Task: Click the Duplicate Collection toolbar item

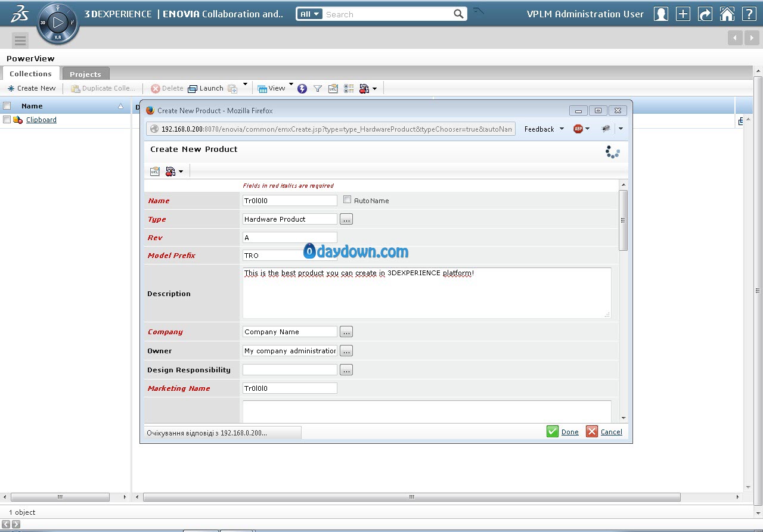Action: (x=103, y=88)
